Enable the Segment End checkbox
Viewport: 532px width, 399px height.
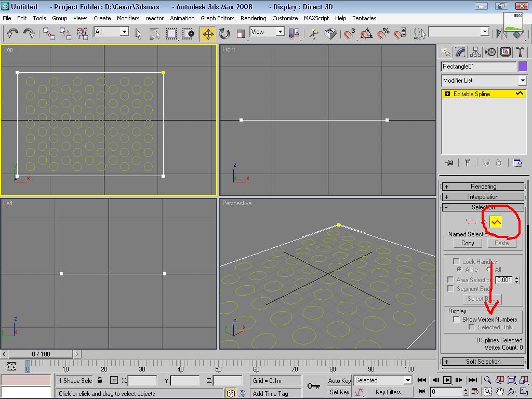coord(450,288)
